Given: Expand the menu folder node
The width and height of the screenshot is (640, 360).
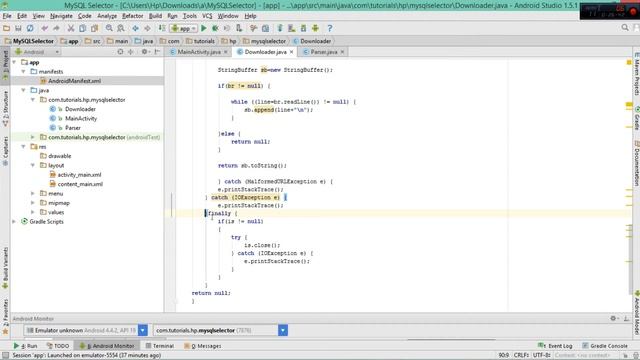Looking at the screenshot, I should [x=33, y=193].
